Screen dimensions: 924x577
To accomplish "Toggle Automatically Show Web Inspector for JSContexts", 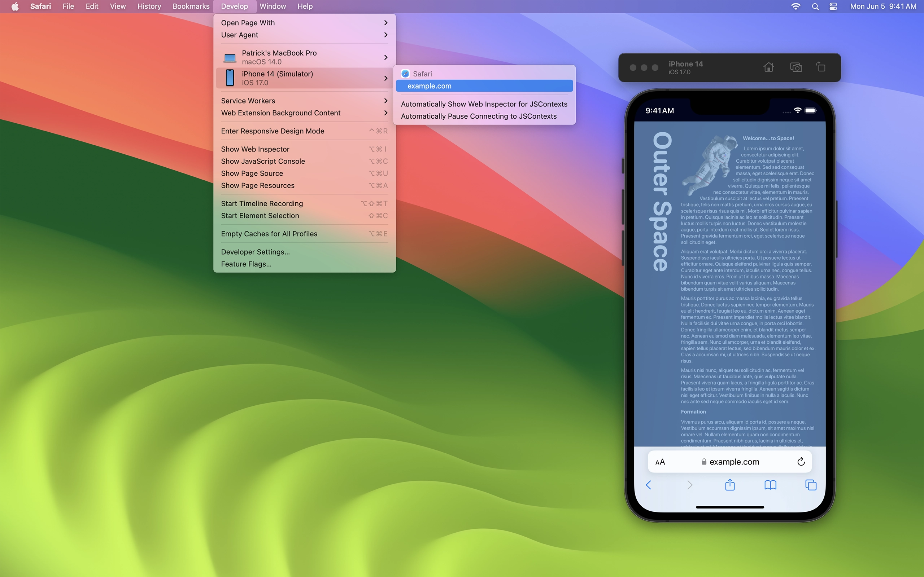I will [x=484, y=104].
